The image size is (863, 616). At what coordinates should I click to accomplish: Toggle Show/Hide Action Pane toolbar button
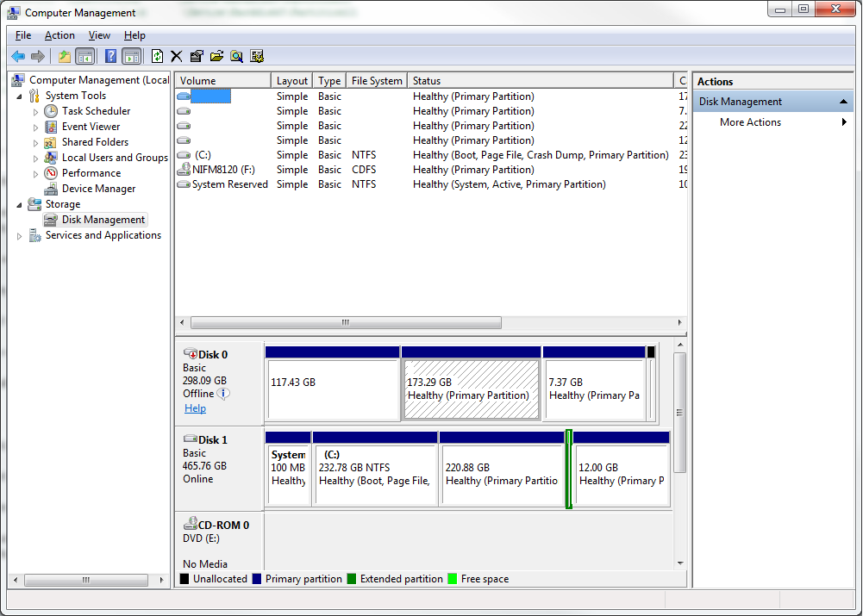coord(131,56)
